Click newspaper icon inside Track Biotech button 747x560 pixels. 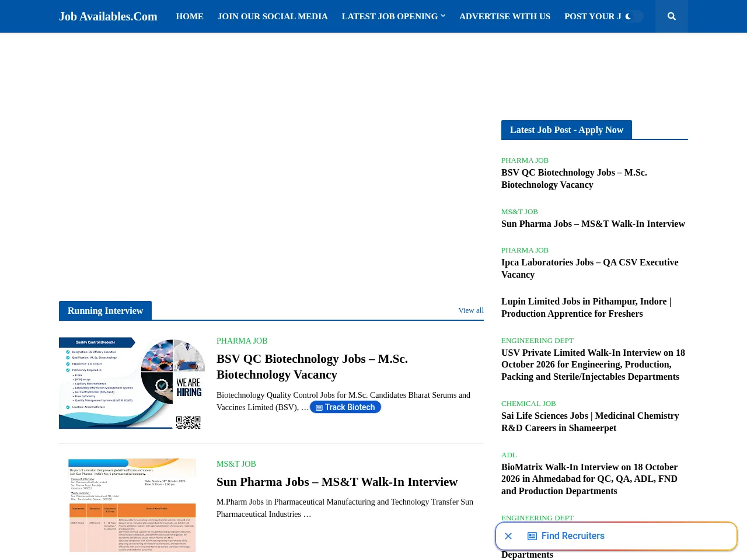coord(319,408)
